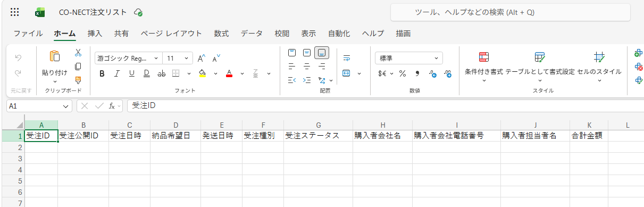Cut selection with the scissors icon

tap(78, 53)
